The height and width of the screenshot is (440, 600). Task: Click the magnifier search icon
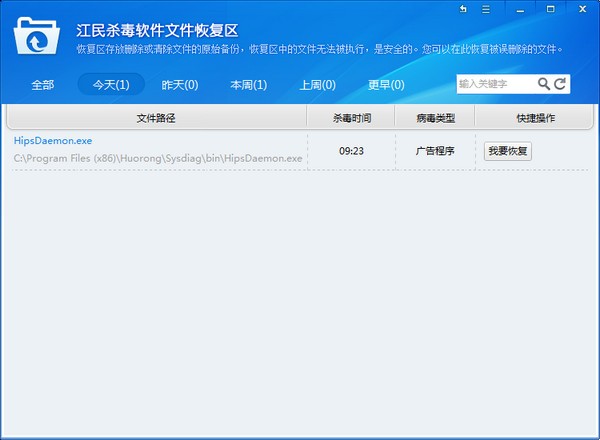[544, 84]
